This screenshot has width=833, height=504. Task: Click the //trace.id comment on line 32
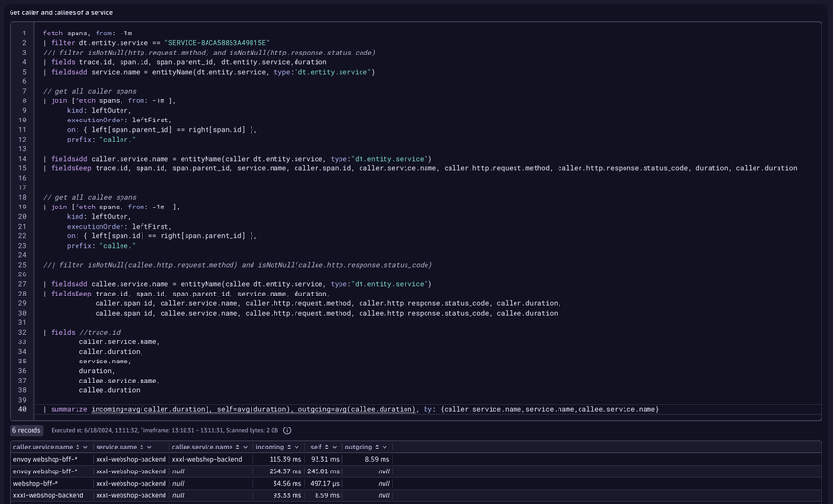click(x=99, y=333)
